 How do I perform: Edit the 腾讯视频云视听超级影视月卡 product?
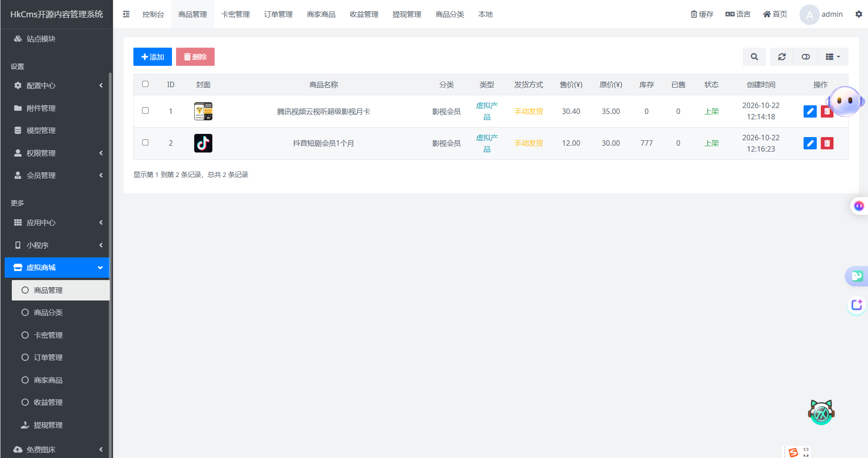[810, 111]
